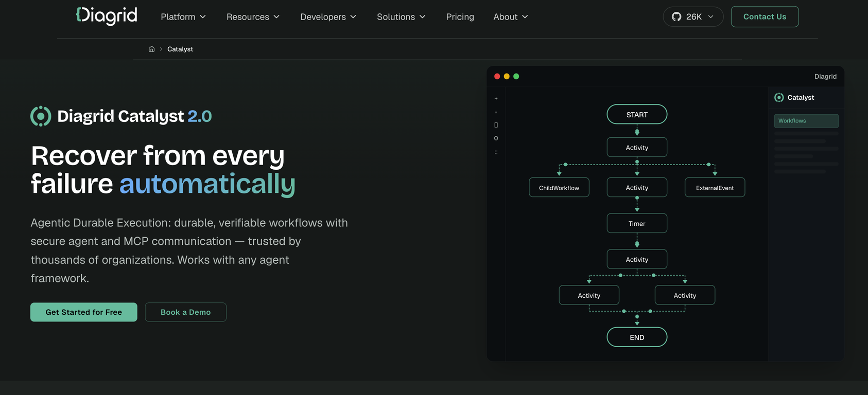The height and width of the screenshot is (395, 868).
Task: Click the Catalyst icon in the diagram sidebar
Action: 779,98
